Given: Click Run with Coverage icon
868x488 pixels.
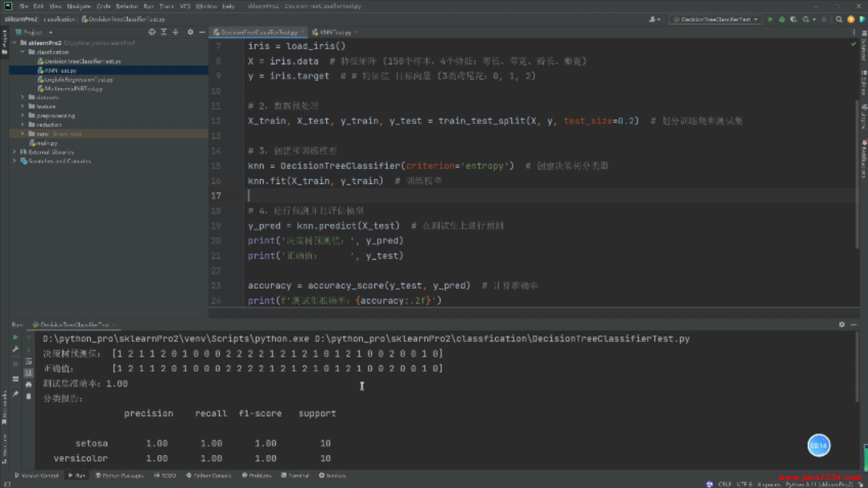Looking at the screenshot, I should 793,19.
